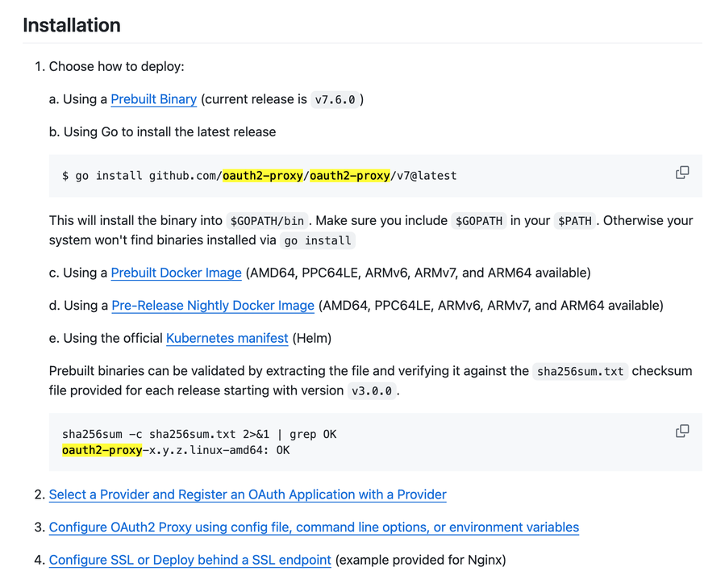The image size is (725, 588).
Task: Click the $GOPATH/bin inline code
Action: tap(267, 221)
